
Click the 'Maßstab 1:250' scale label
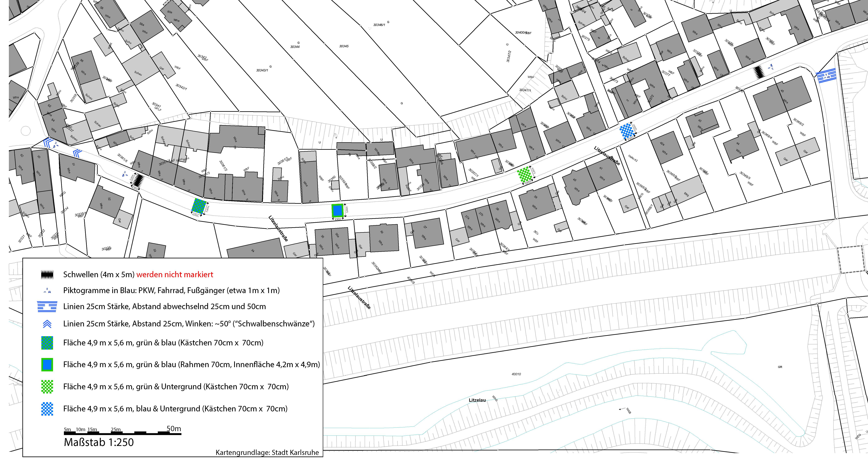pos(99,443)
